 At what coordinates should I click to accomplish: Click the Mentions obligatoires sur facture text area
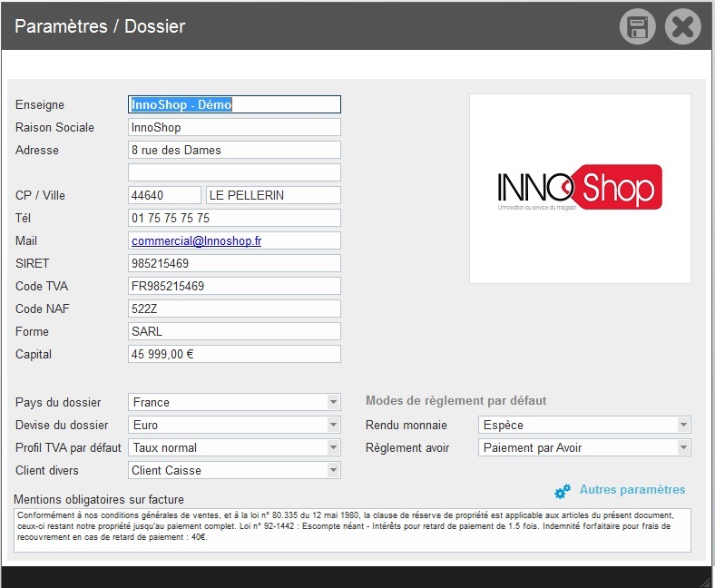point(352,531)
